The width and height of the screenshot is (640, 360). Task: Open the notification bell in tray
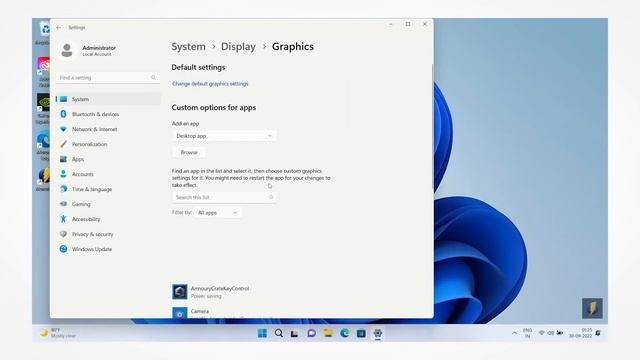coord(598,333)
